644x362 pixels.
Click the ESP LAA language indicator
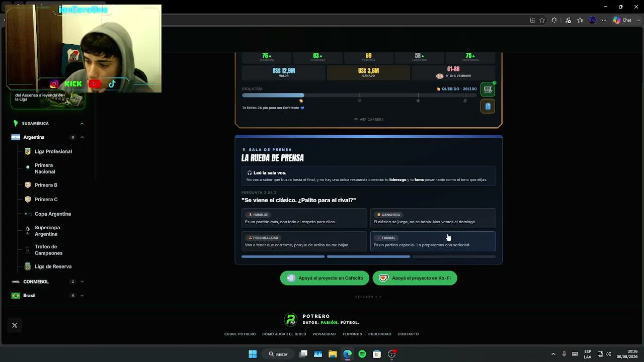pyautogui.click(x=588, y=354)
